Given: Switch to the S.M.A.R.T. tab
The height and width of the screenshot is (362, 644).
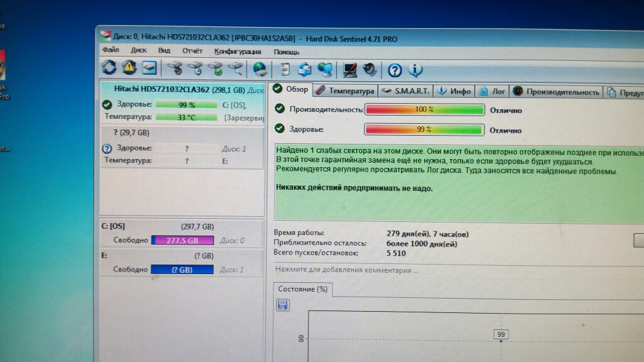Looking at the screenshot, I should click(x=406, y=91).
